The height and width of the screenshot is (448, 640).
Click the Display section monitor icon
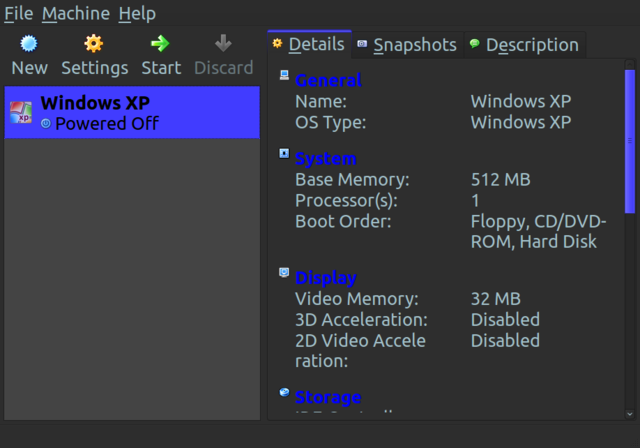point(284,273)
